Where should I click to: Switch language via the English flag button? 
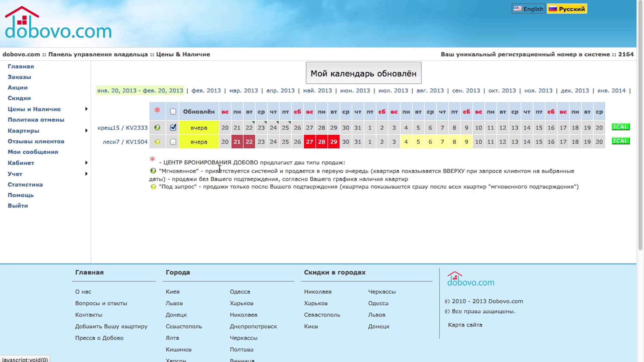[x=528, y=9]
